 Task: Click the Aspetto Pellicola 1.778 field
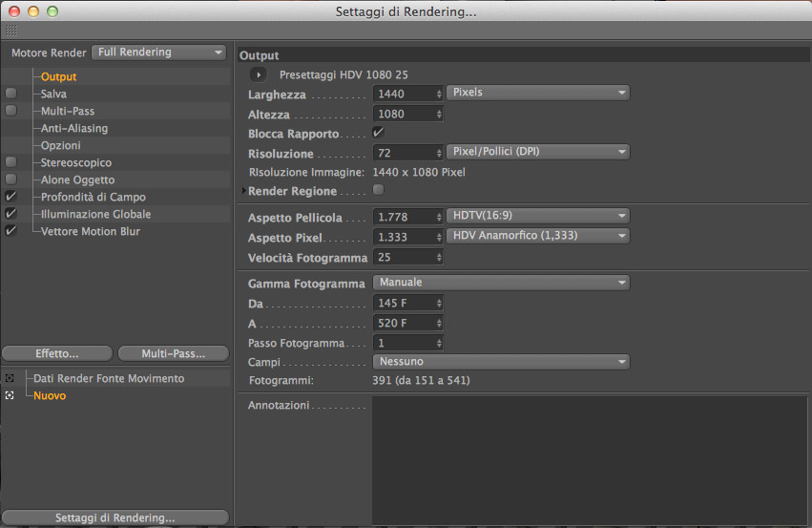[405, 217]
